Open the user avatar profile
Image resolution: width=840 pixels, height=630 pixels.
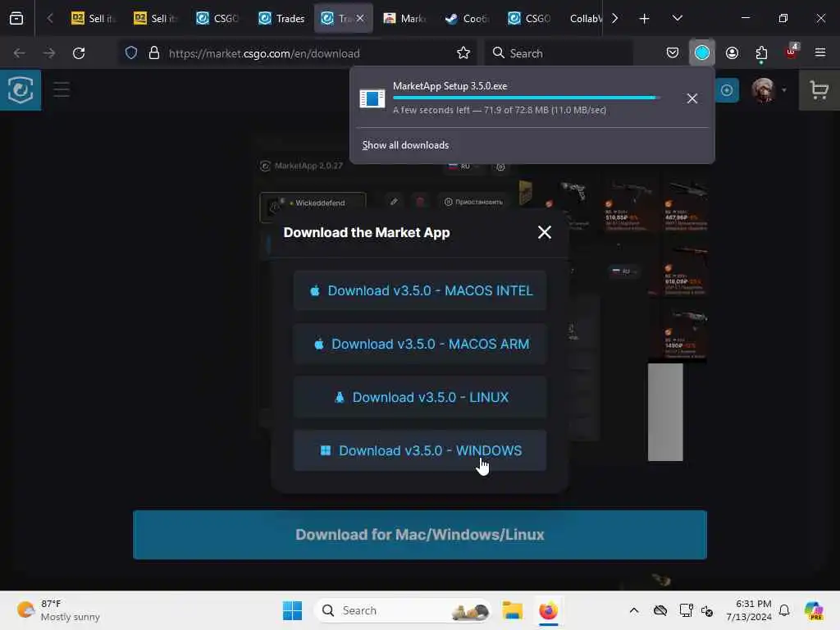764,90
